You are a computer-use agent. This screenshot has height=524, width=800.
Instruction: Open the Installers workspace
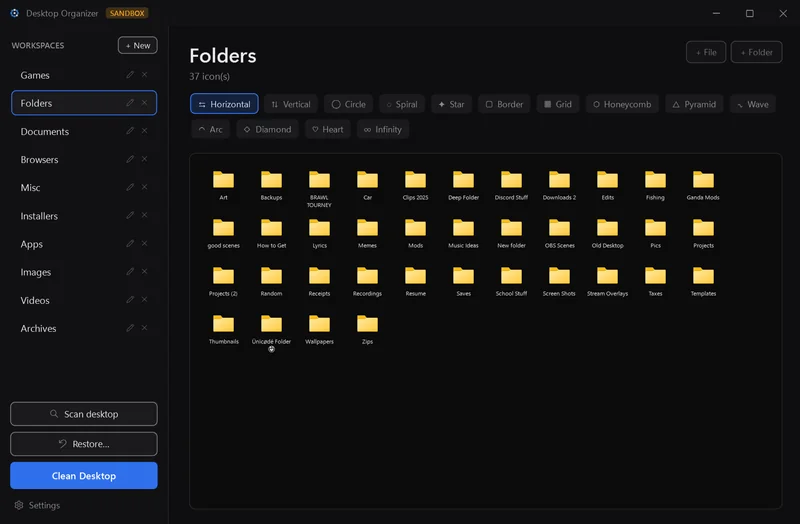(84, 216)
